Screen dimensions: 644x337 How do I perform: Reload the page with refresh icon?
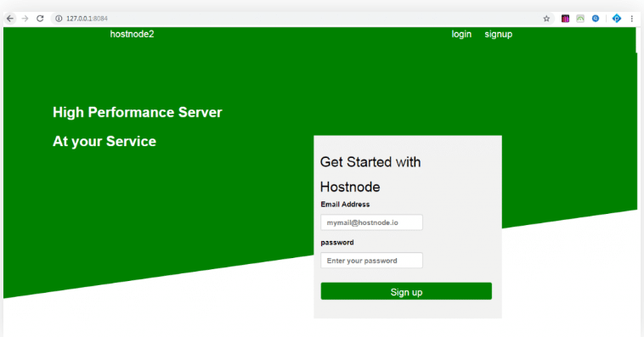tap(40, 19)
